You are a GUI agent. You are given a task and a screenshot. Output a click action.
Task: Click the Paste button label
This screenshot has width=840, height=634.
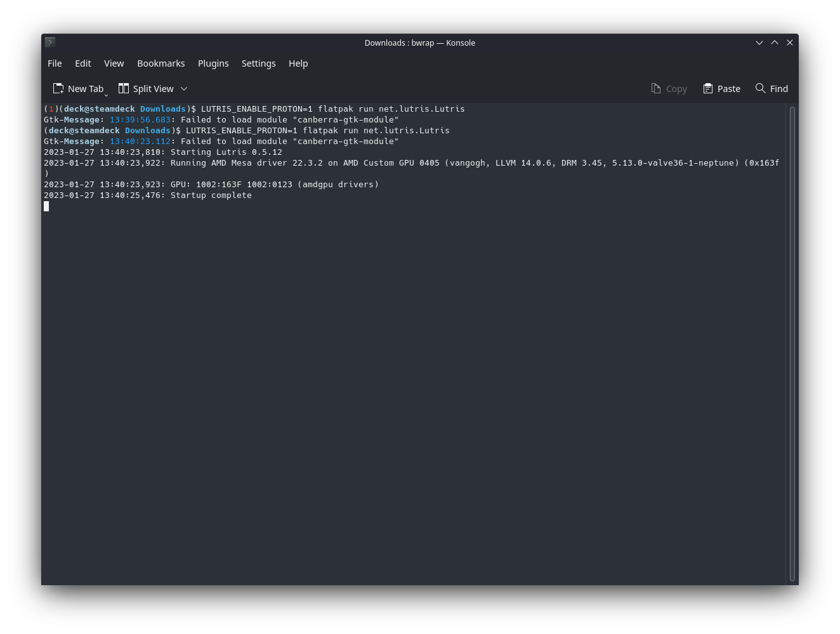click(x=729, y=89)
